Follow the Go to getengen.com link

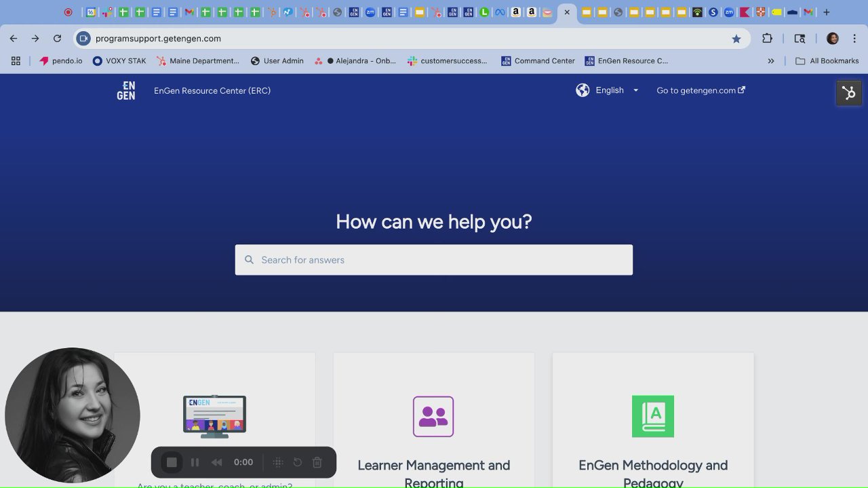[701, 90]
